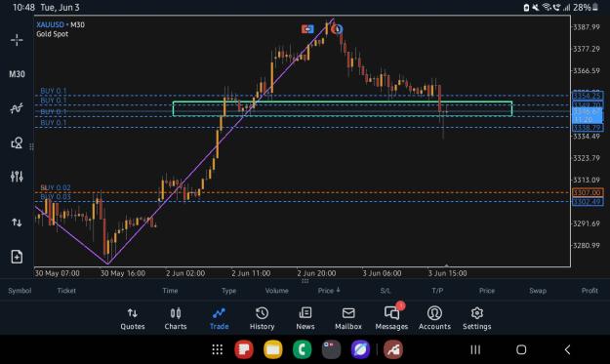Select the Trade tab
The image size is (610, 364).
219,319
